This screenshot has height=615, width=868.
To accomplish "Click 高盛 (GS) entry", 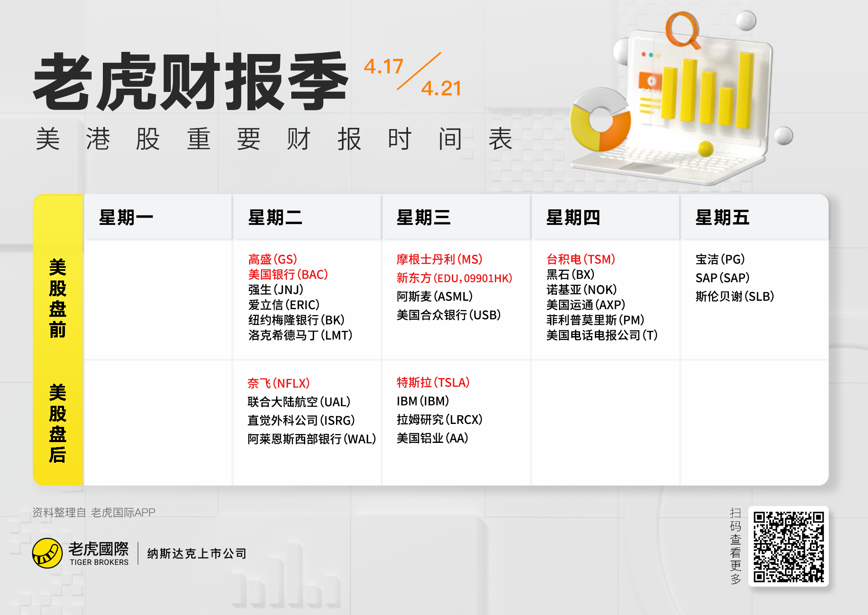I will (x=273, y=259).
